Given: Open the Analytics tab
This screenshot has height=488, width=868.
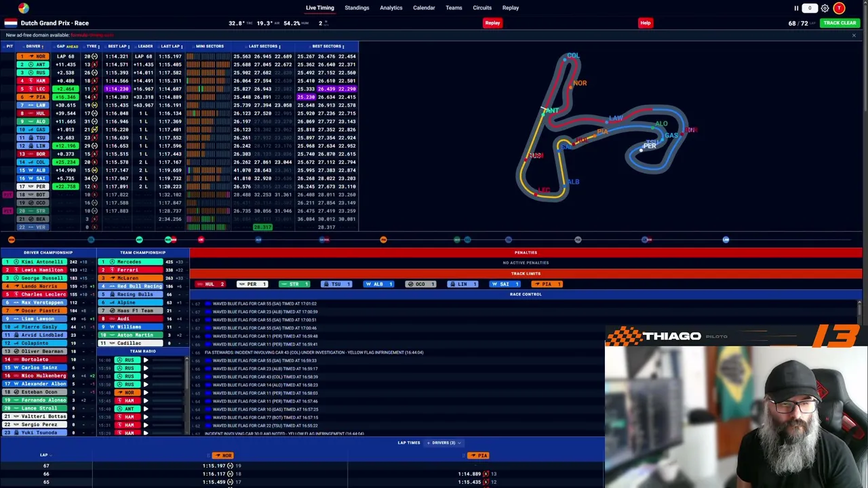Looking at the screenshot, I should 391,8.
